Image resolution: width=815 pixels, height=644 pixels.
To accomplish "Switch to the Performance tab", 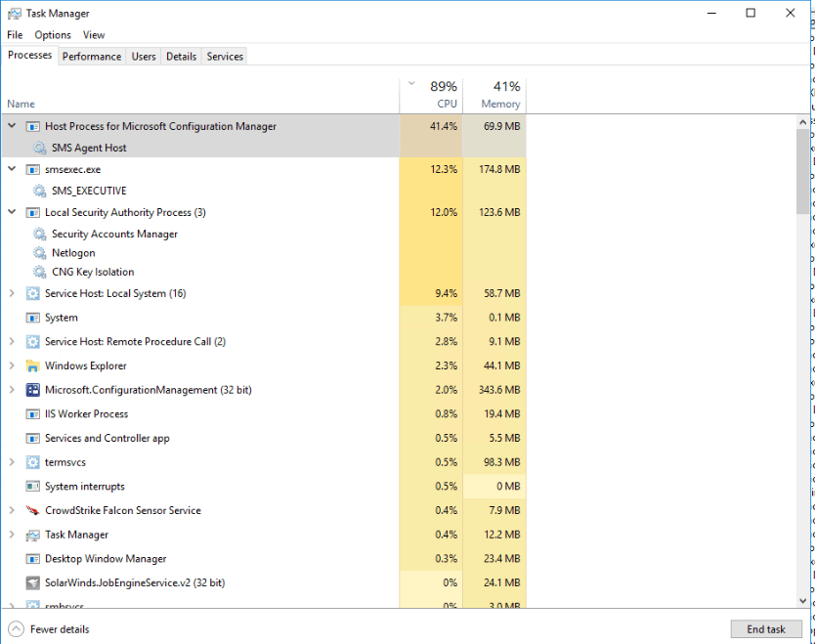I will point(92,57).
